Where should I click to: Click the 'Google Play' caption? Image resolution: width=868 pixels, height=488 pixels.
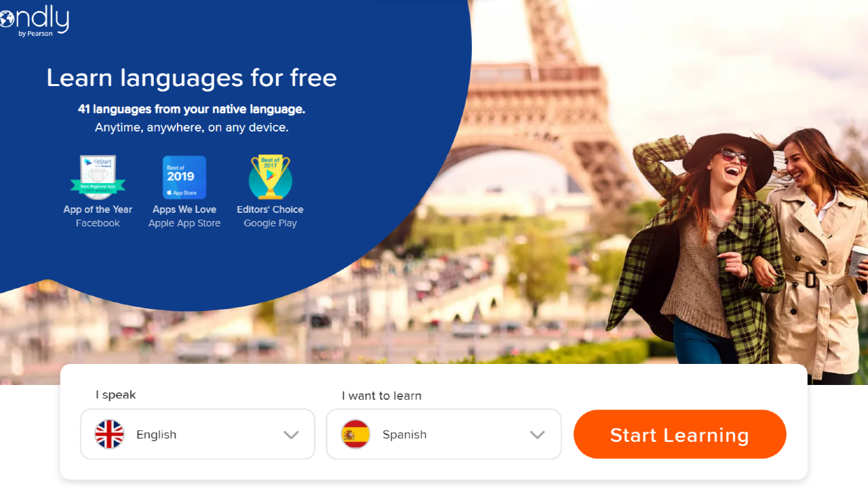point(271,223)
